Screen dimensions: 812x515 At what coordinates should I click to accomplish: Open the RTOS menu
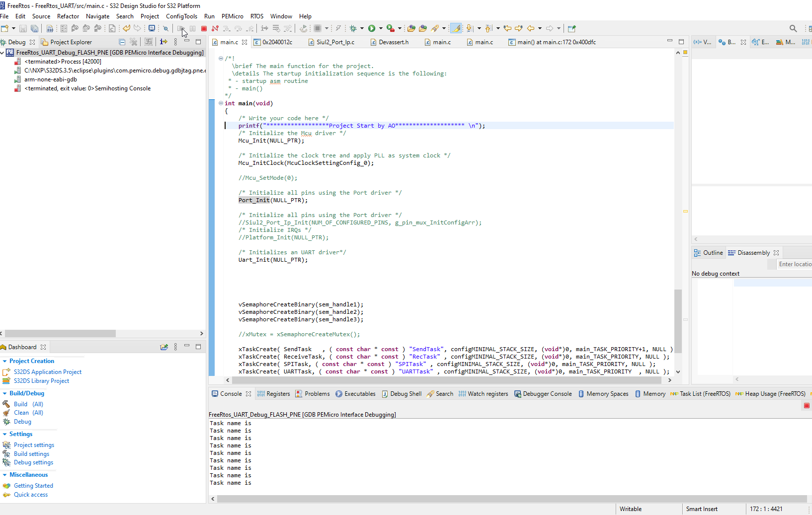[257, 16]
